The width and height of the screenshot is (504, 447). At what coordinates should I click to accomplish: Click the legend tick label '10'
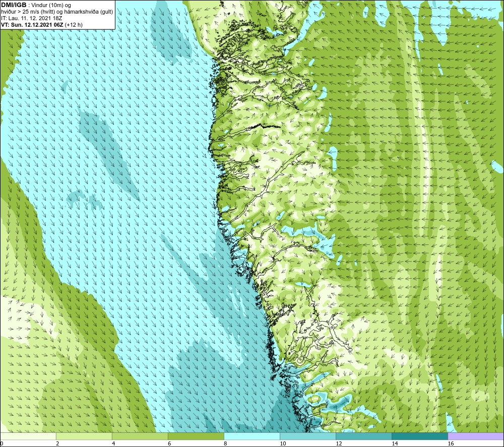(x=283, y=443)
